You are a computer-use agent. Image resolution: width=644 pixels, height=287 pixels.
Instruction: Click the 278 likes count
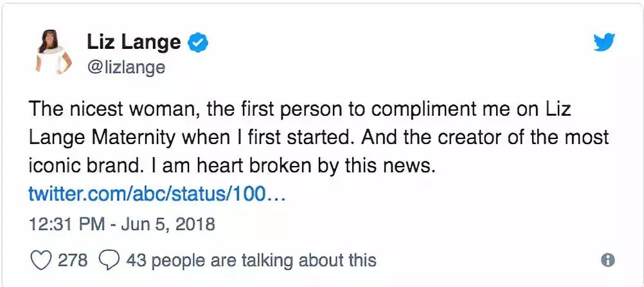click(x=74, y=260)
